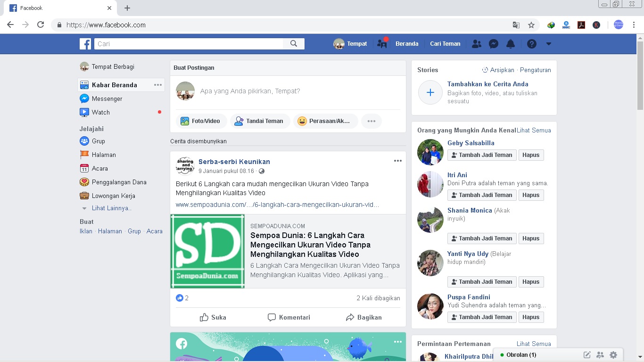View the post's like reactions count
This screenshot has width=644, height=362.
(182, 298)
